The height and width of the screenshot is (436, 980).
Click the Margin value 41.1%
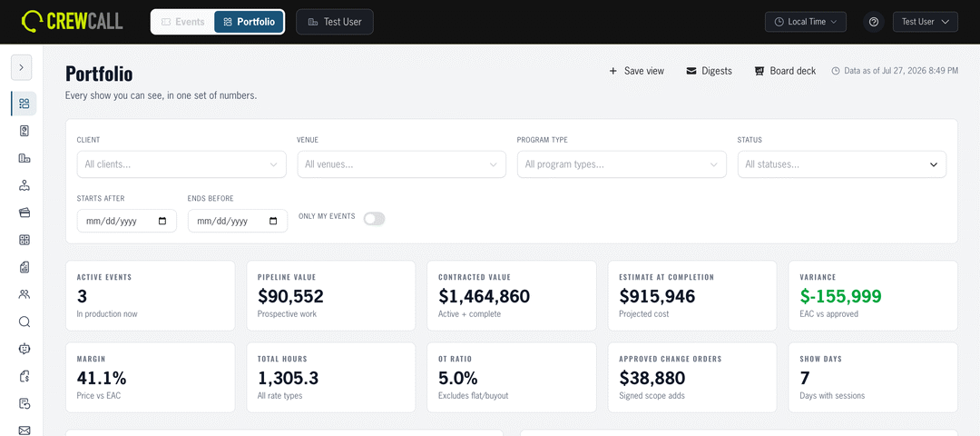coord(102,378)
